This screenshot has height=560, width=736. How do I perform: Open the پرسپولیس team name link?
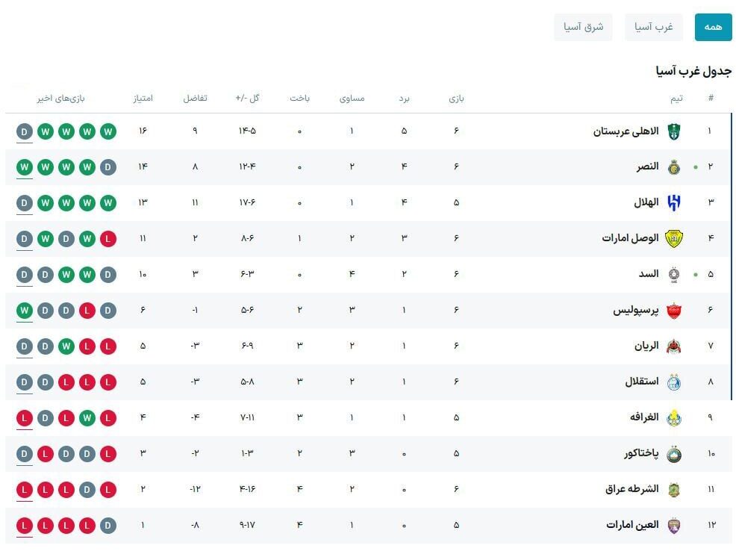pyautogui.click(x=635, y=311)
